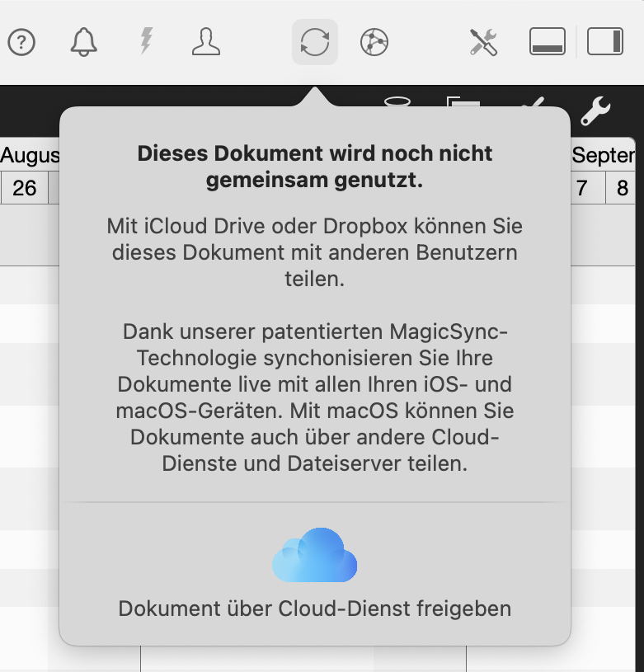Open the user silhouette icon

(x=206, y=42)
